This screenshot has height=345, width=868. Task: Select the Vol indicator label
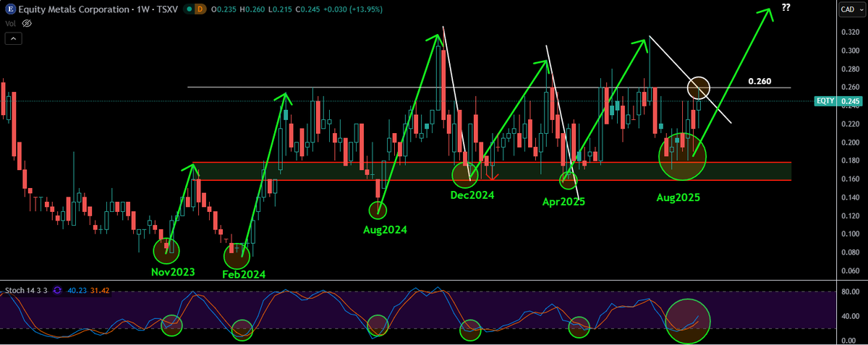point(10,23)
